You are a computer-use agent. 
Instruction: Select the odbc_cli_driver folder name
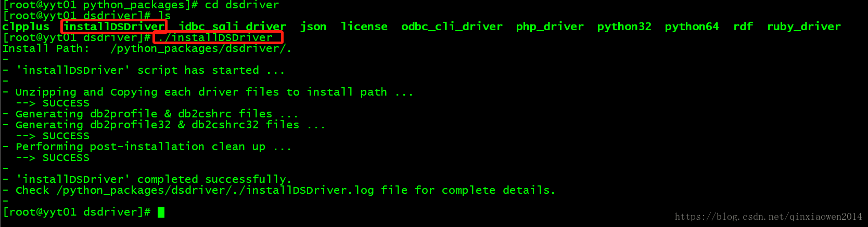click(x=452, y=26)
